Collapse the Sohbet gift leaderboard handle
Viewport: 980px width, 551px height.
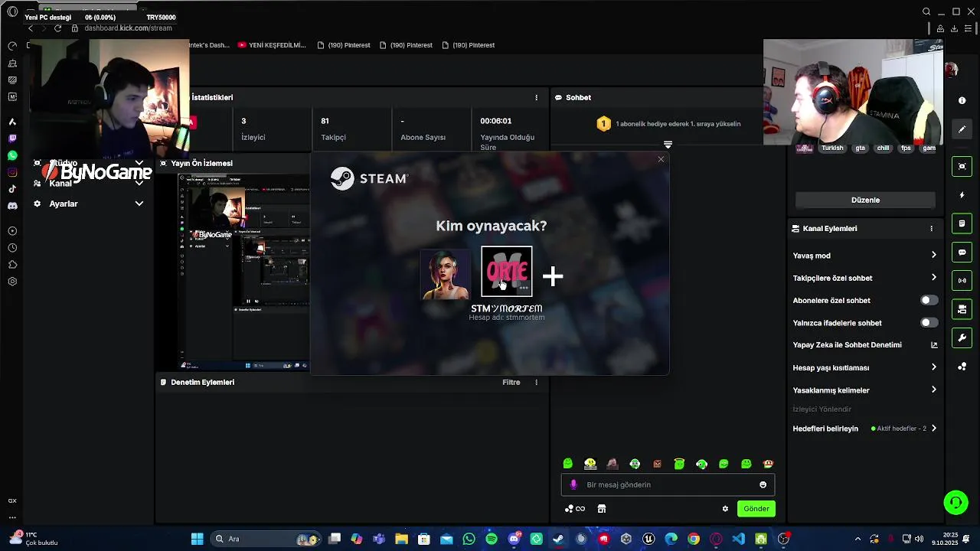[668, 145]
